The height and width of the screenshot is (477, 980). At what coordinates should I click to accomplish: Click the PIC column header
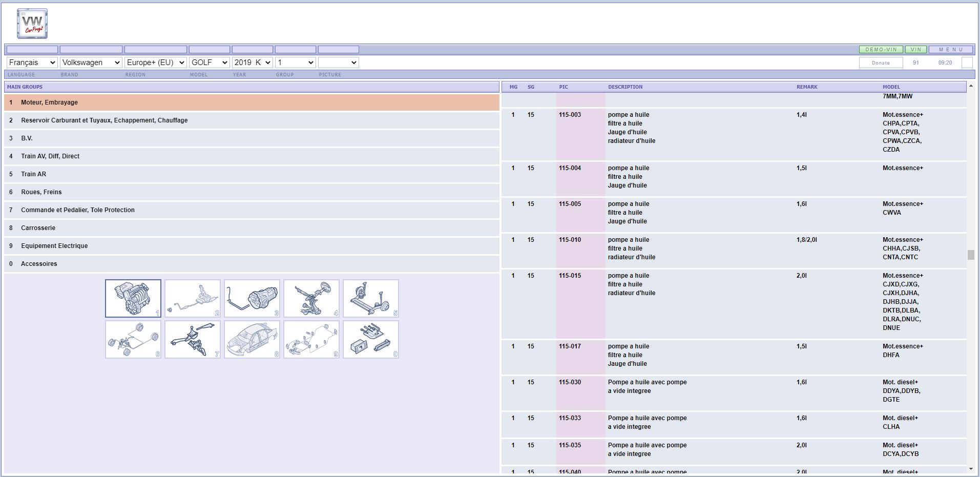tap(564, 87)
